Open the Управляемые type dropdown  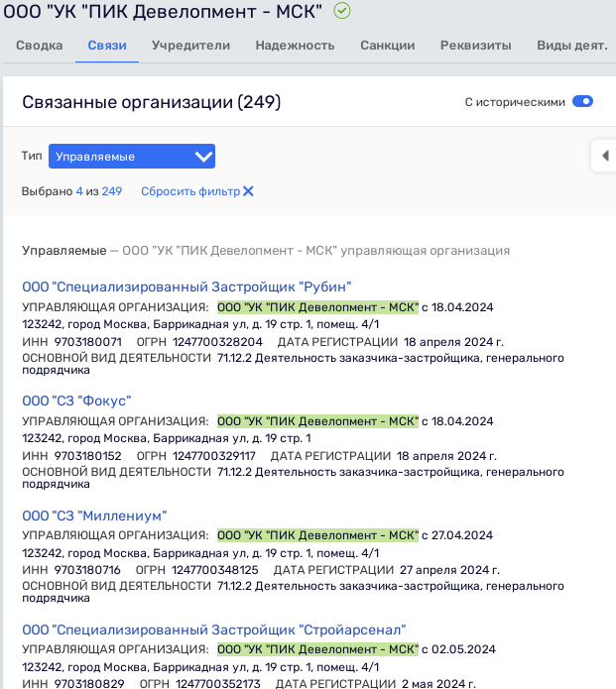tap(132, 156)
